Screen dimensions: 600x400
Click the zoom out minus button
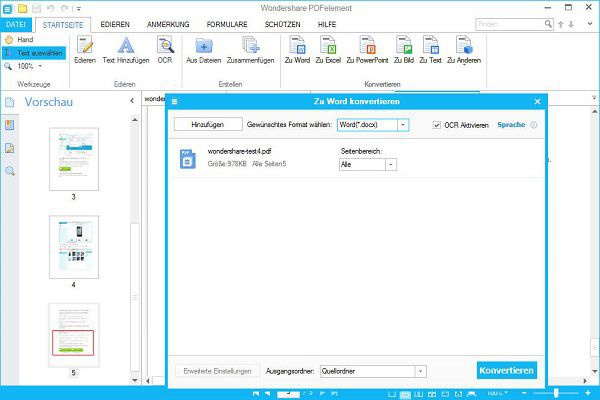point(524,393)
